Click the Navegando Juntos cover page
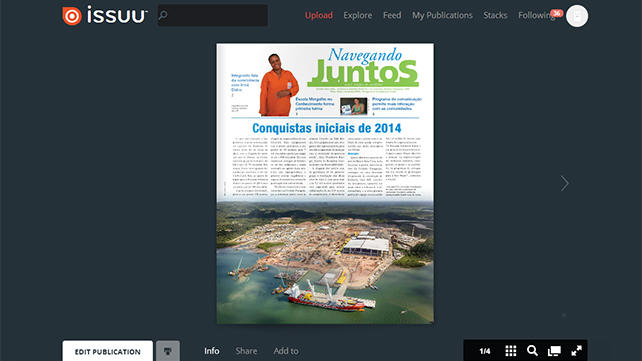The height and width of the screenshot is (361, 642). [325, 183]
